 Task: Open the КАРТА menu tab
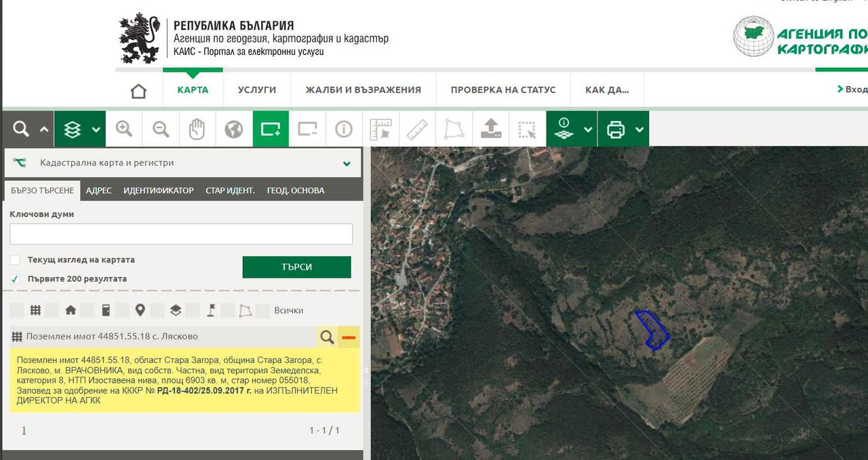point(193,89)
